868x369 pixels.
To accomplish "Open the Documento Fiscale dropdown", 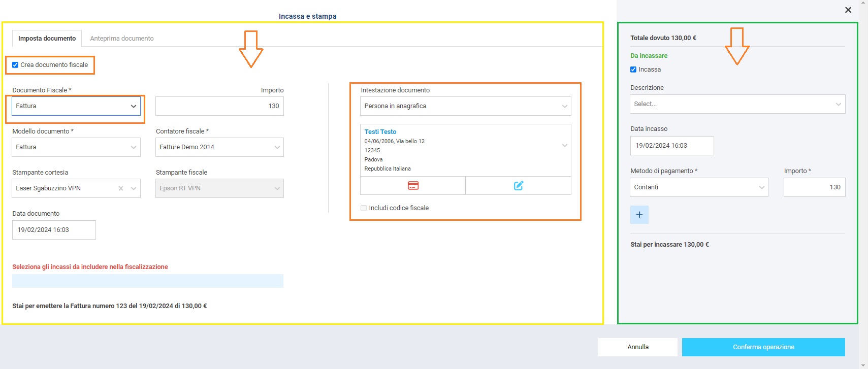I will [x=76, y=106].
